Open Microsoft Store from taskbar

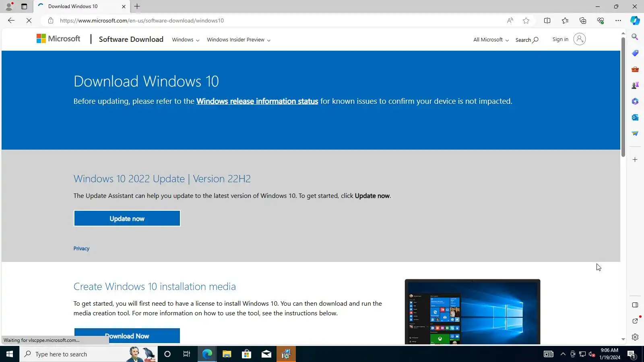(246, 354)
